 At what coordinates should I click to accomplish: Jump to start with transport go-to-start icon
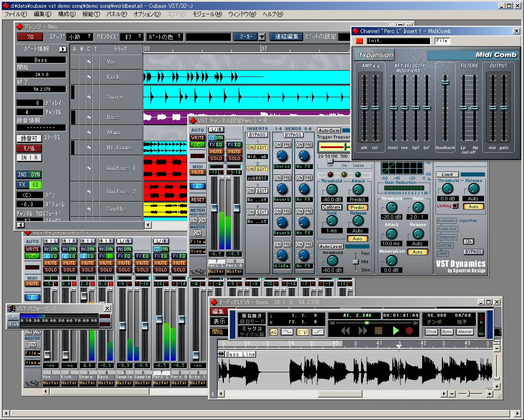click(x=332, y=323)
